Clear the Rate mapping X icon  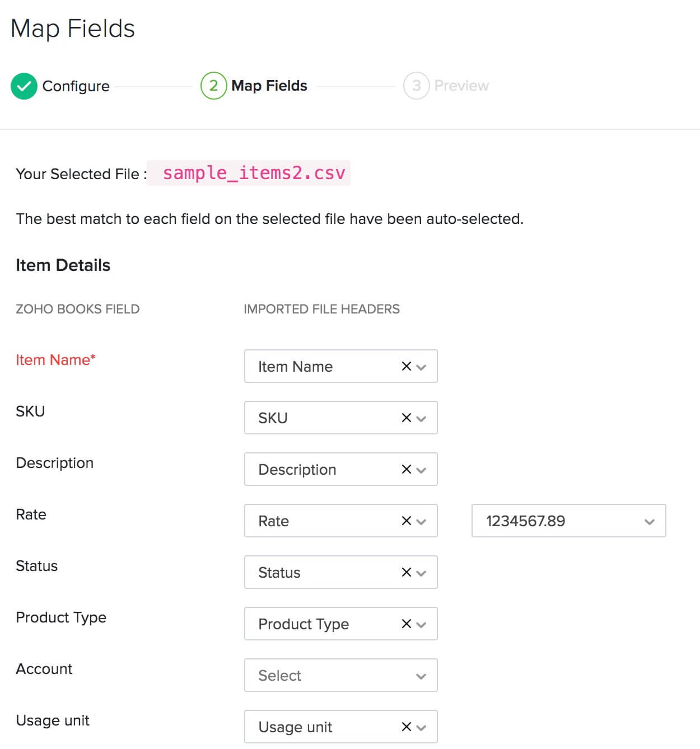point(407,521)
